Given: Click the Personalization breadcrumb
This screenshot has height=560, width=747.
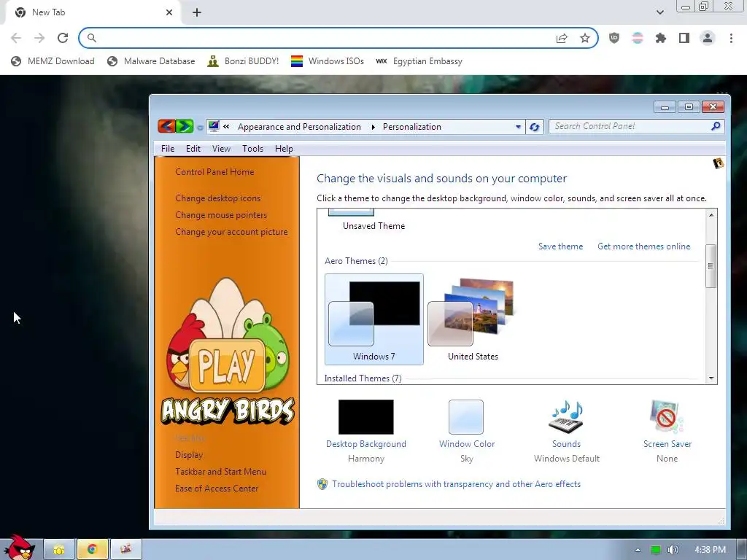Looking at the screenshot, I should (x=412, y=127).
